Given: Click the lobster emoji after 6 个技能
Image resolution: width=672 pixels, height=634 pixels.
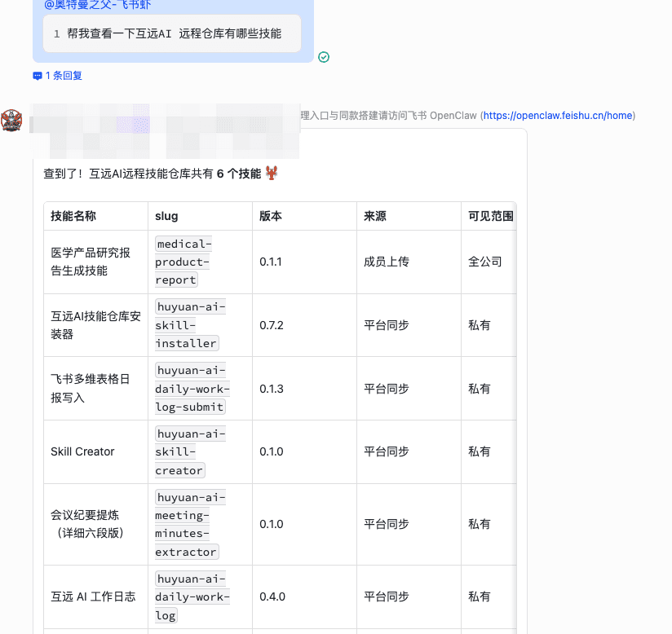Looking at the screenshot, I should [x=272, y=173].
